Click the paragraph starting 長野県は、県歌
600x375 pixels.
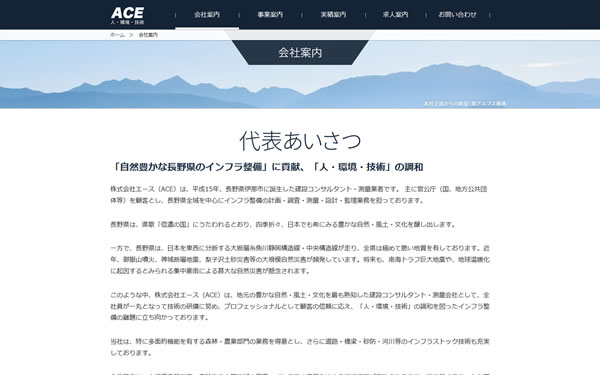coord(283,225)
